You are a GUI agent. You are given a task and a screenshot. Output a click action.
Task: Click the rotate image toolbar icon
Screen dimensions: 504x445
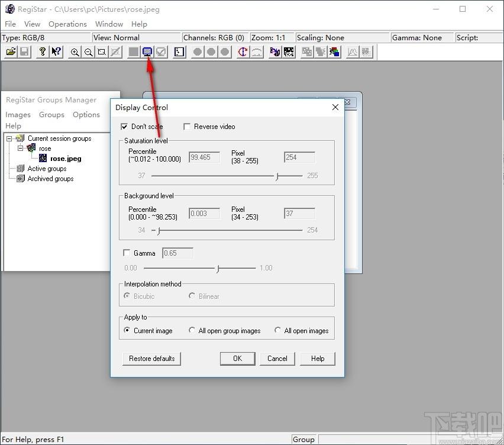pyautogui.click(x=243, y=51)
